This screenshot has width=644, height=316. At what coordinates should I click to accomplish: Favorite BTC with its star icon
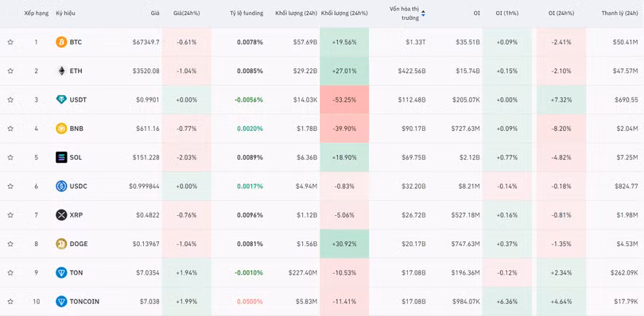click(10, 42)
